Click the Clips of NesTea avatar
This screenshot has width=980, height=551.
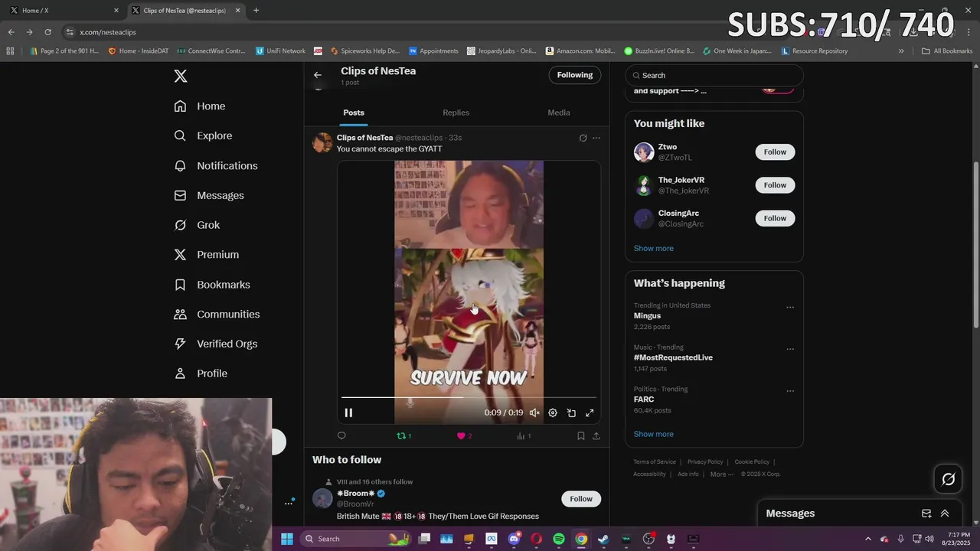pyautogui.click(x=322, y=142)
